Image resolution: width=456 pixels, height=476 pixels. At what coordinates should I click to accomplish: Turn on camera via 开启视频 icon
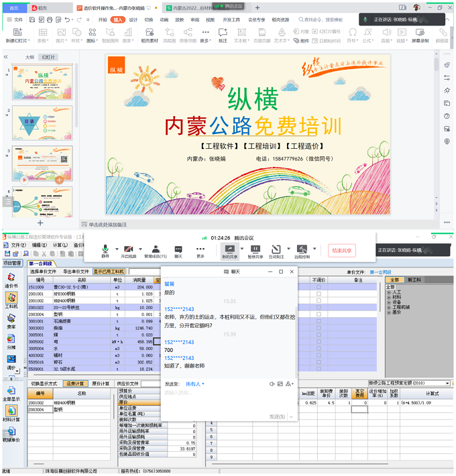click(129, 251)
